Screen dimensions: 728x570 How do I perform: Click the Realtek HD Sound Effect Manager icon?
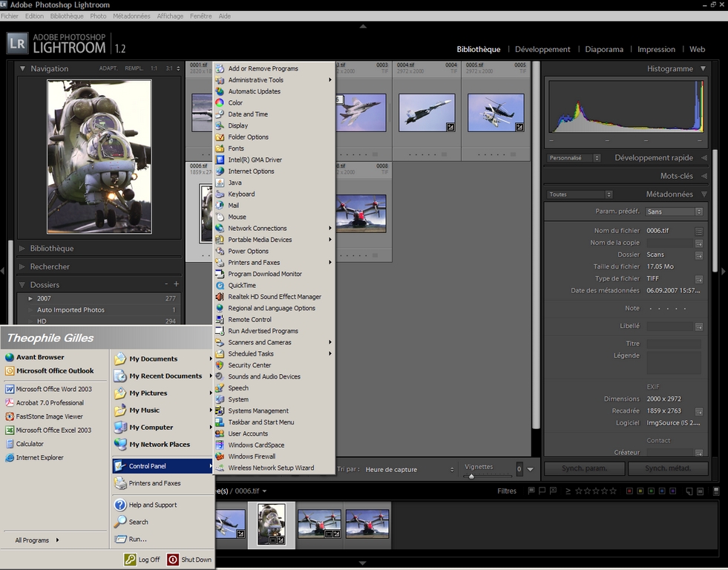coord(220,297)
